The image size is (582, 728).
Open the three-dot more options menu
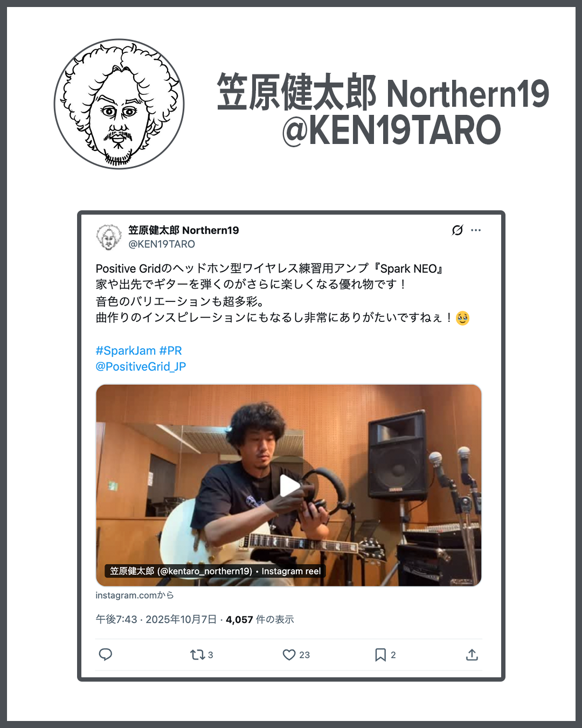pyautogui.click(x=476, y=230)
